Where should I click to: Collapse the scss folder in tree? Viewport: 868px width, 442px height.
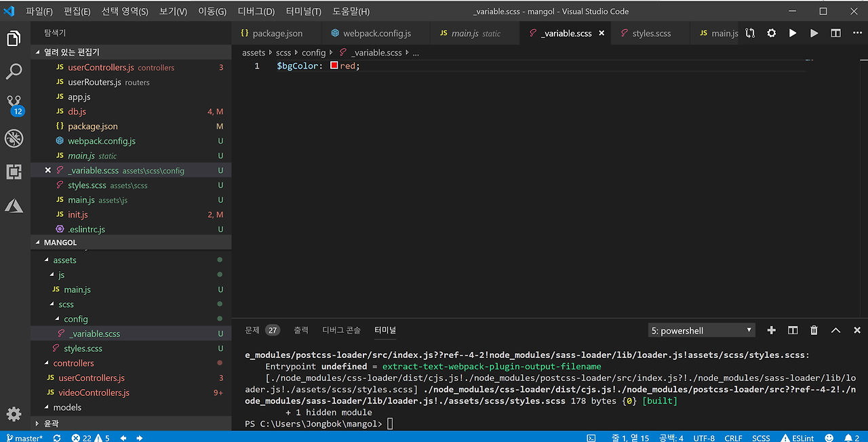pos(66,304)
